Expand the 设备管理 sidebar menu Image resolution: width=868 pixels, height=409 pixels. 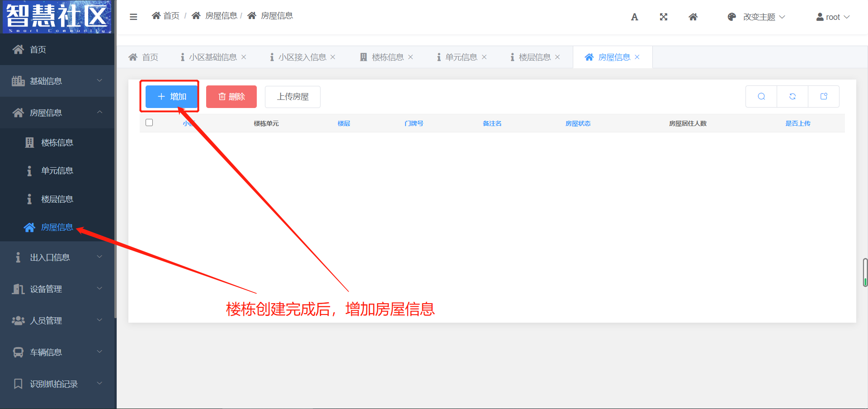[x=57, y=289]
